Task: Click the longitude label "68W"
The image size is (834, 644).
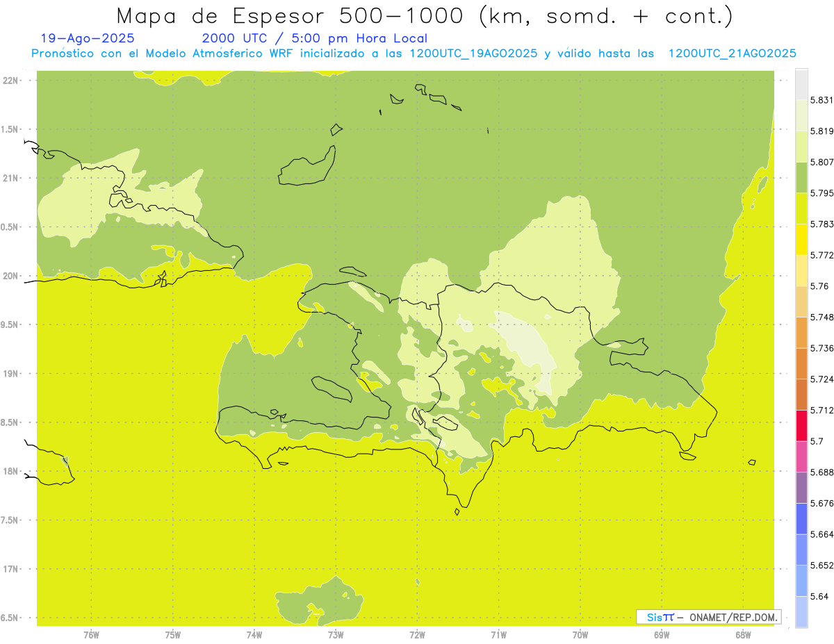Action: (743, 634)
